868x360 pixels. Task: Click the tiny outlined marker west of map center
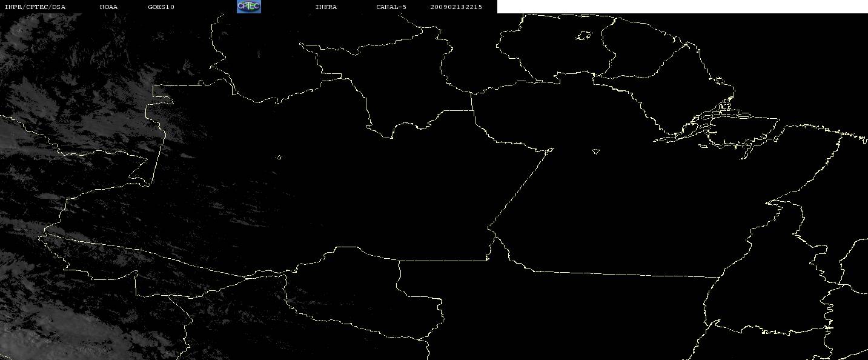pos(279,158)
